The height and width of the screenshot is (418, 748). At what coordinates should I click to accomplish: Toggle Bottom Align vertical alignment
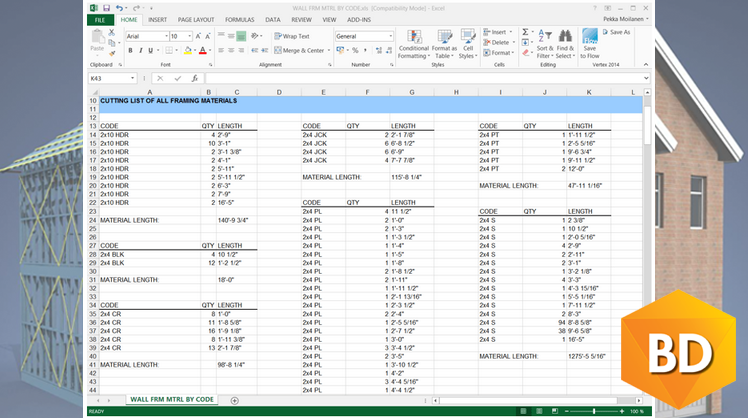tap(241, 36)
